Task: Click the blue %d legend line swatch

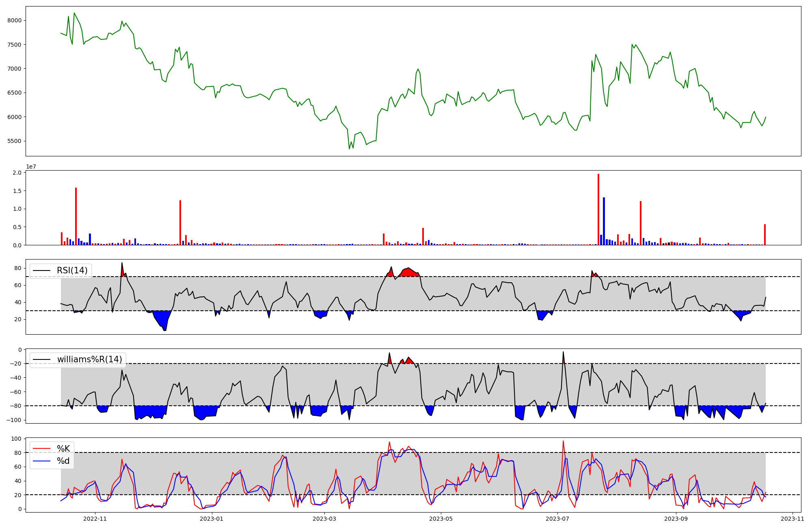Action: click(x=41, y=461)
